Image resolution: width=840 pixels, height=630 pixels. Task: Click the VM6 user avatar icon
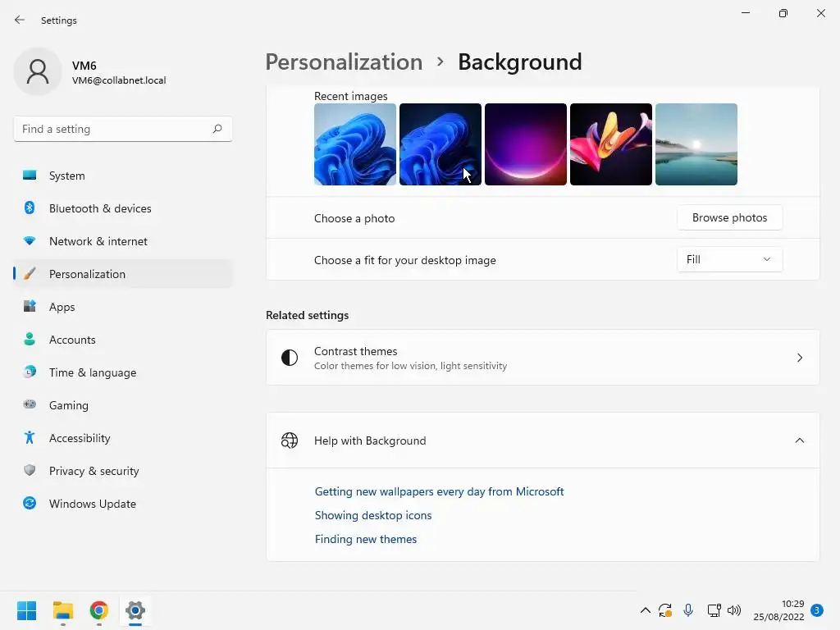tap(38, 71)
